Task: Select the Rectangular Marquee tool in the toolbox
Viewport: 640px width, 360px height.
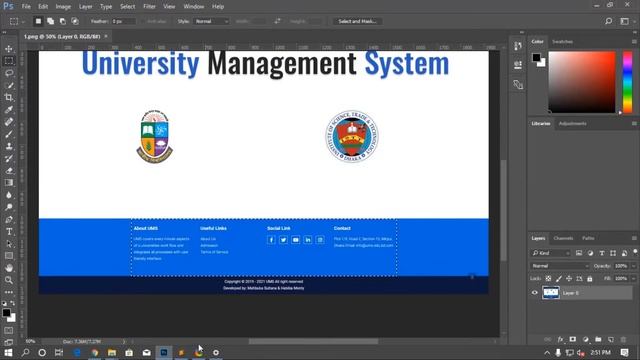Action: point(9,61)
